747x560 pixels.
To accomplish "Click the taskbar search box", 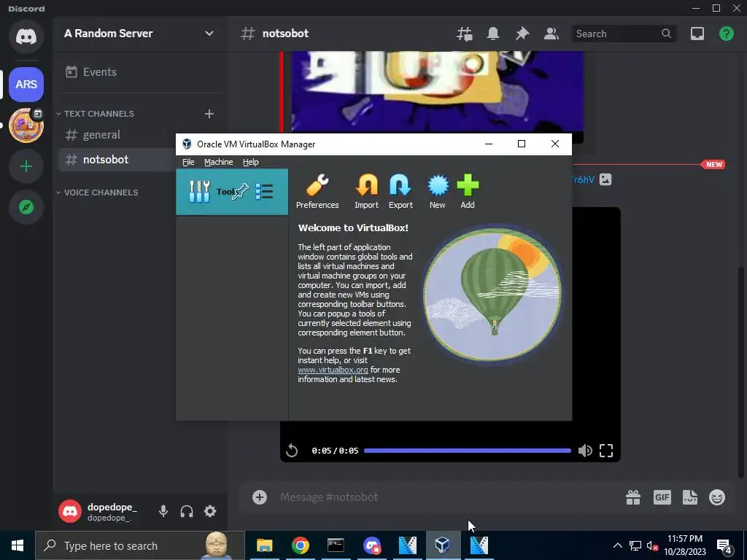I will [x=140, y=545].
